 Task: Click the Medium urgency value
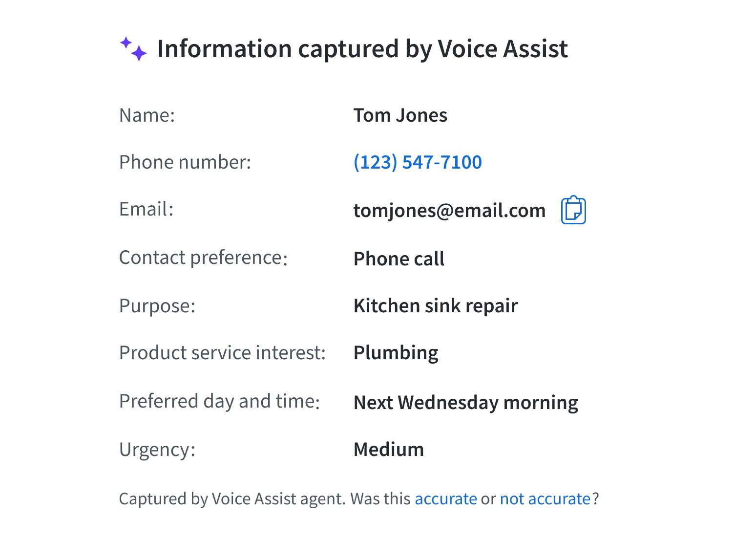click(388, 450)
